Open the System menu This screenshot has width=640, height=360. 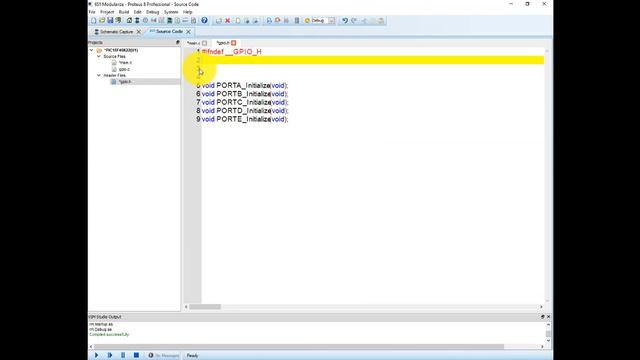171,12
